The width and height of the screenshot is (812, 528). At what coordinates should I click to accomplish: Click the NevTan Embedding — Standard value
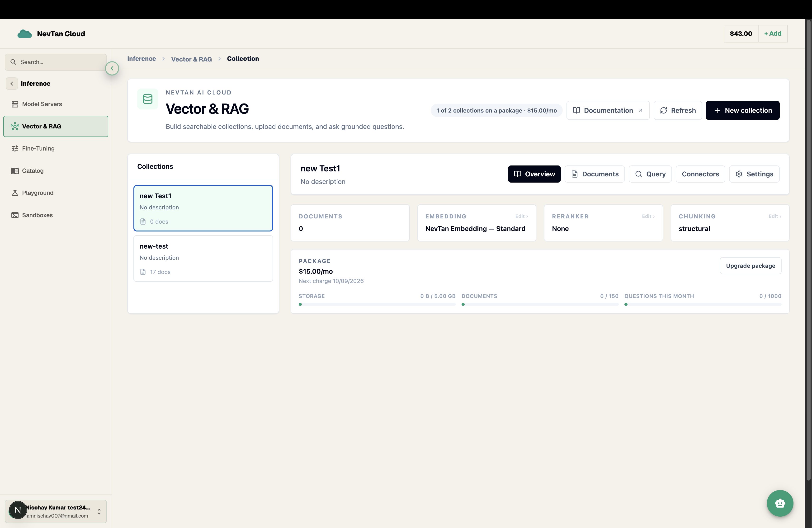click(475, 229)
